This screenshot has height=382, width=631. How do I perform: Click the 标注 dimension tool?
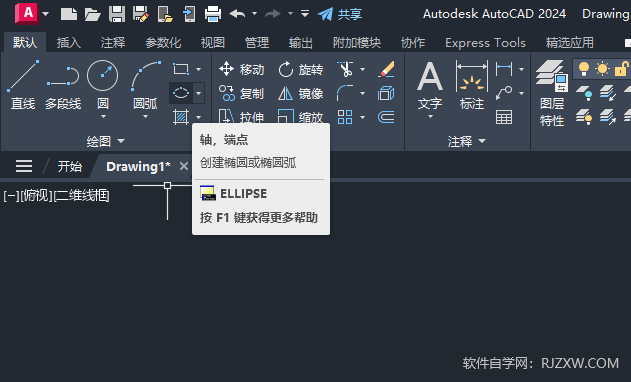472,85
